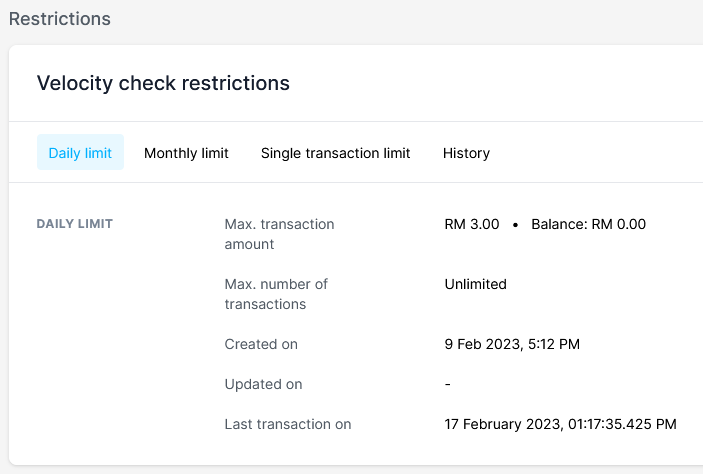
Task: Click the bullet separator before Balance
Action: pyautogui.click(x=515, y=225)
